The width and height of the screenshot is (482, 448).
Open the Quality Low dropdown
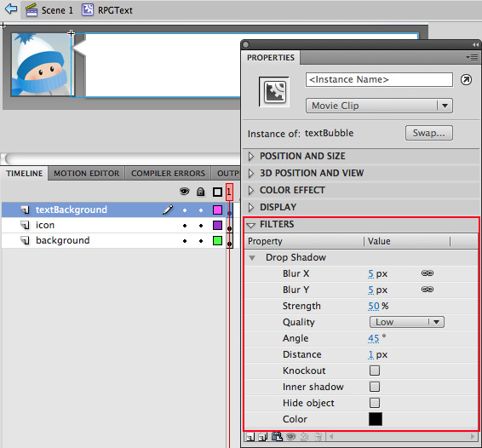pos(407,322)
